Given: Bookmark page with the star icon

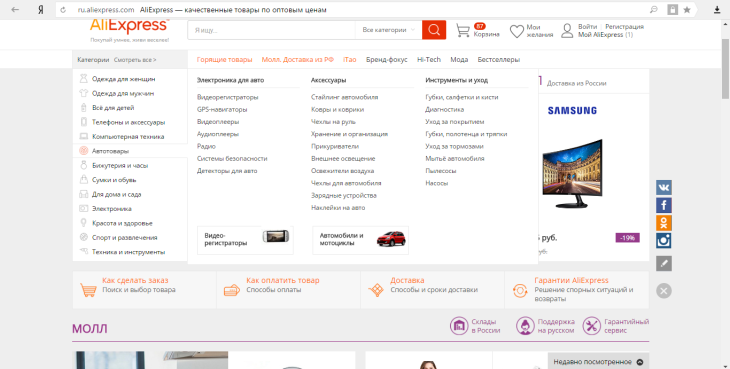Looking at the screenshot, I should click(x=687, y=10).
